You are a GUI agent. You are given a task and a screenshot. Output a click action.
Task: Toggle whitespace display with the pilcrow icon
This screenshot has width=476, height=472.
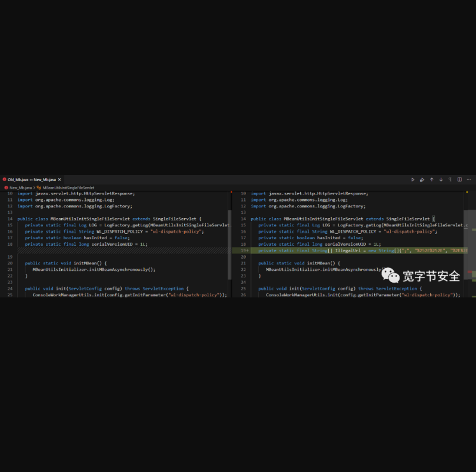(x=450, y=180)
